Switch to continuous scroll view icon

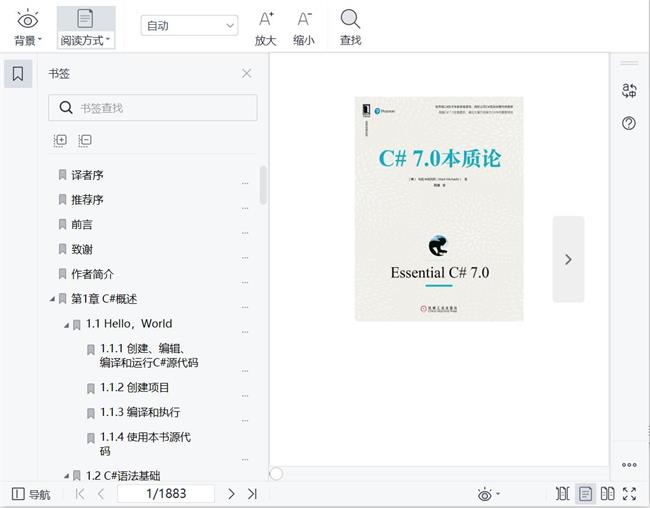tap(563, 493)
